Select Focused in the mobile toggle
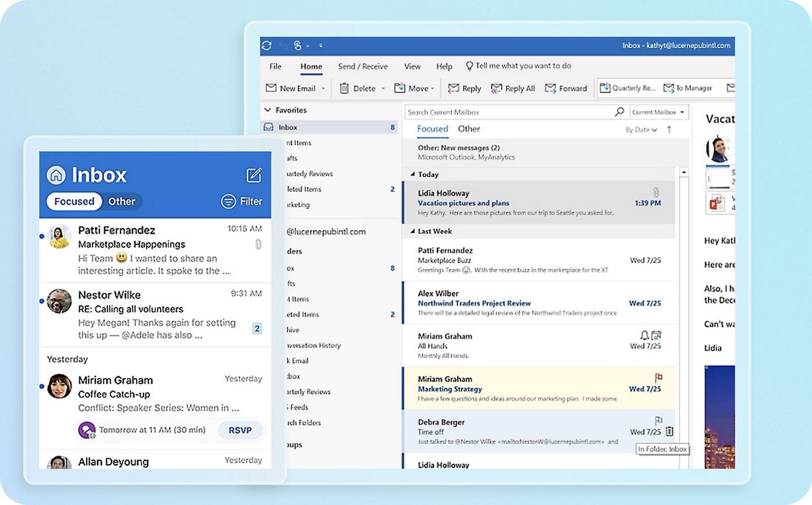812x505 pixels. (x=74, y=201)
